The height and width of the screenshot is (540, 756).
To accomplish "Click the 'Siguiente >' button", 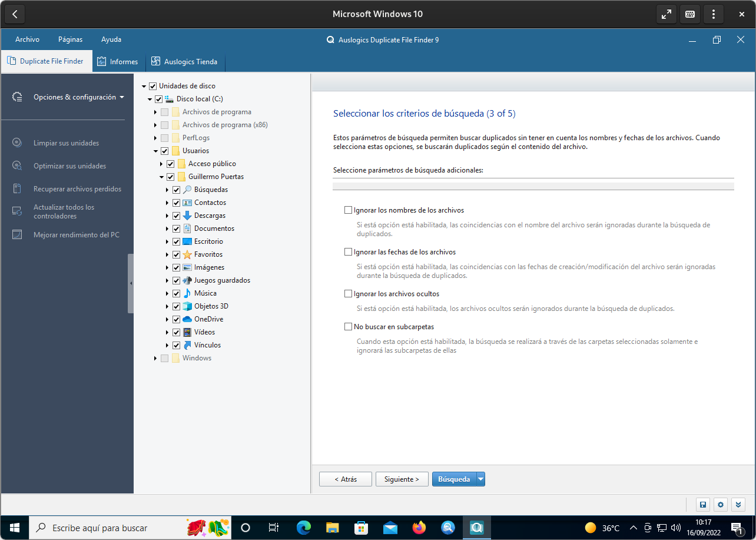I will (402, 479).
